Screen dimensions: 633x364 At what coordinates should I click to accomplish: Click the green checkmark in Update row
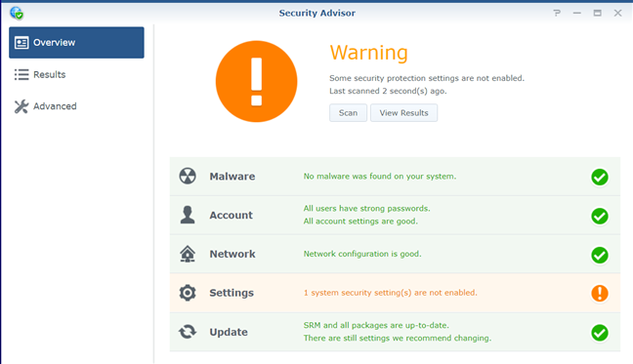[x=600, y=333]
